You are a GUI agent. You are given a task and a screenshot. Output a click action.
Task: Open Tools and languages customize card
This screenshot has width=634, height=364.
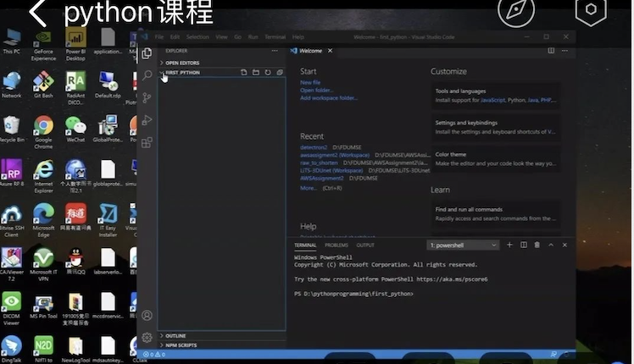point(496,96)
